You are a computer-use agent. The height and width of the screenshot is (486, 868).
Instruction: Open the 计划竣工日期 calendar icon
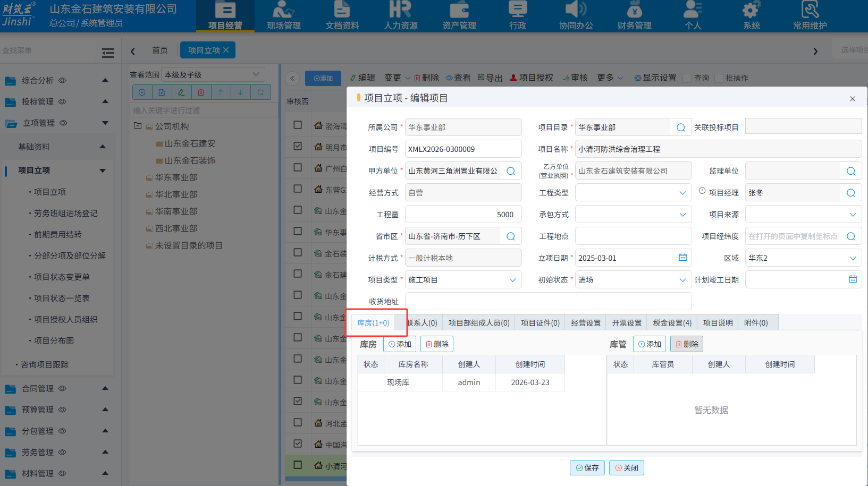853,279
